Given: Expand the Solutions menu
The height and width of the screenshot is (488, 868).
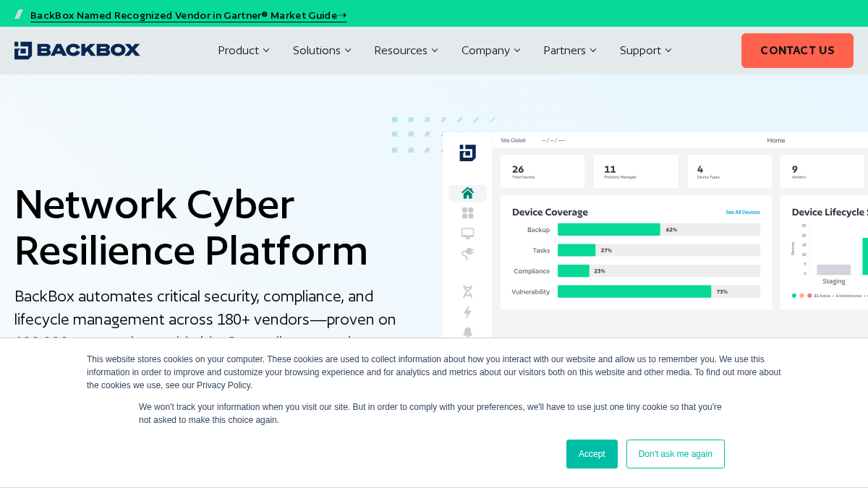Looking at the screenshot, I should tap(322, 51).
